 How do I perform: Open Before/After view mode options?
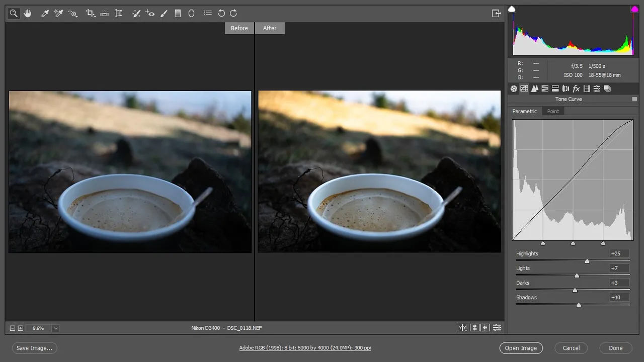[462, 328]
